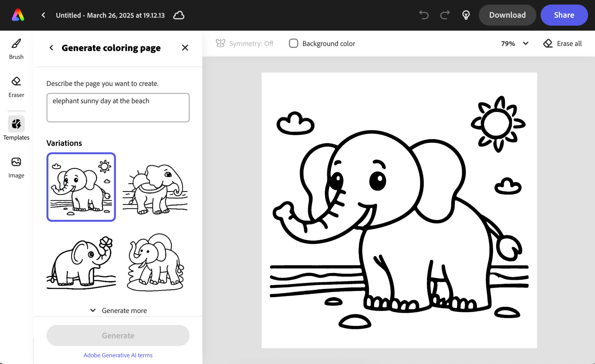This screenshot has height=364, width=595.
Task: Open the lightbulb tips icon
Action: point(466,15)
